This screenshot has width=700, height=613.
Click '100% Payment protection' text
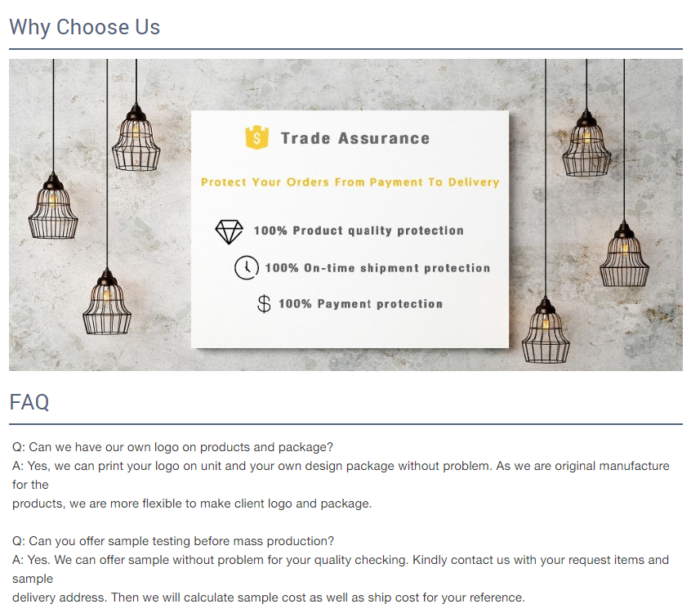tap(361, 304)
